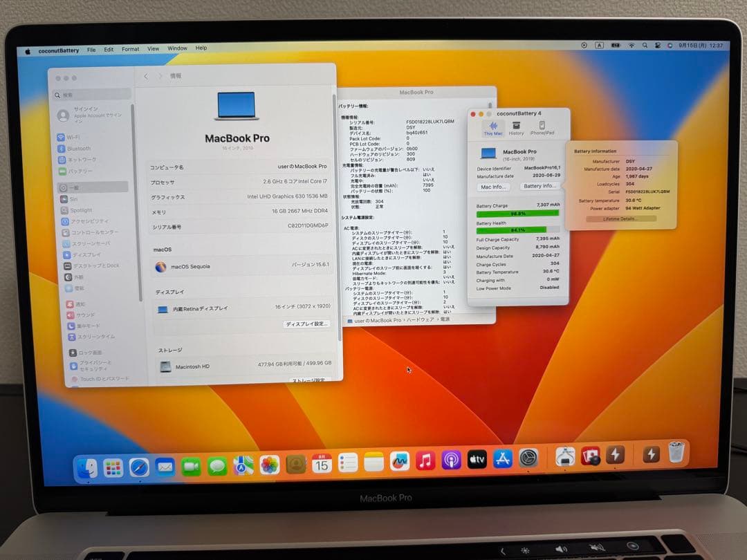This screenshot has height=560, width=747.
Task: Open Spotlight search from the menu bar
Action: (x=645, y=45)
